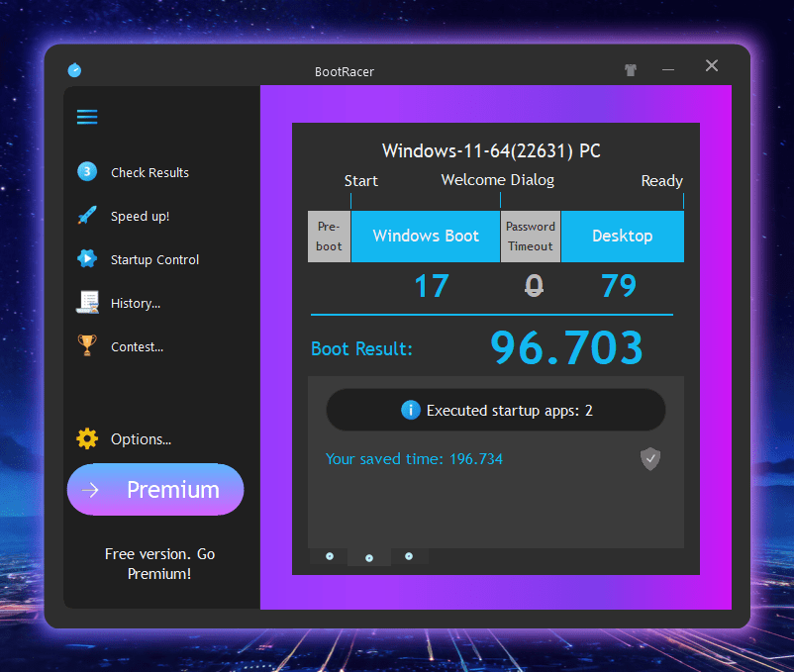Select the Speed up! menu item
Screen dimensions: 794x672
[x=140, y=216]
